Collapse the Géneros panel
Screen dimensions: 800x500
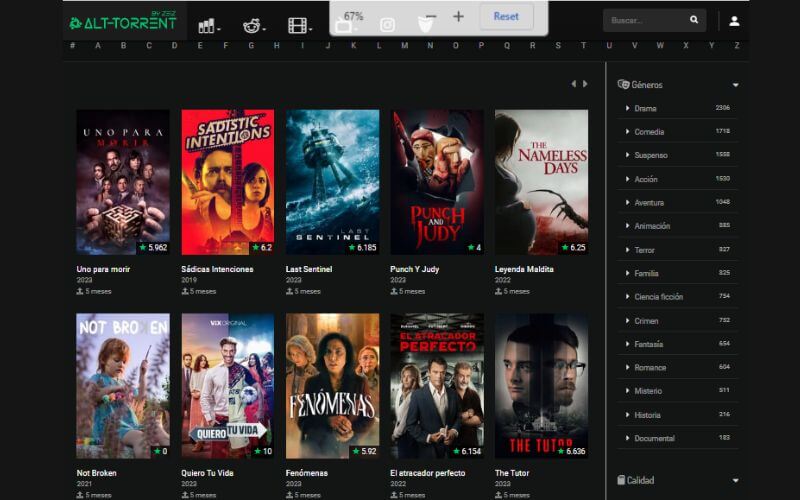pyautogui.click(x=735, y=85)
